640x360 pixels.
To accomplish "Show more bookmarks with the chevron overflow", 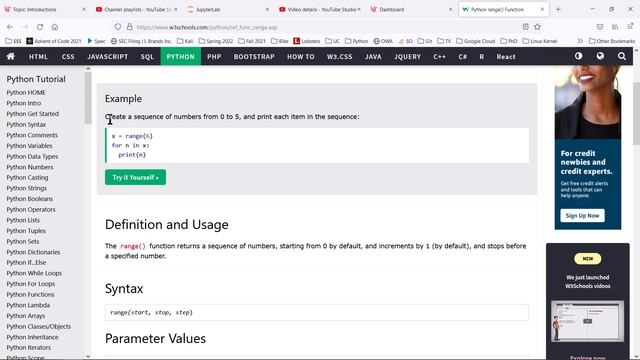I will tap(580, 41).
